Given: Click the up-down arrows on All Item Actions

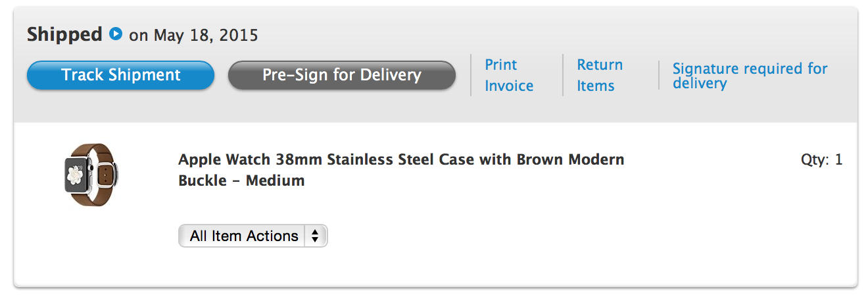Looking at the screenshot, I should (316, 236).
